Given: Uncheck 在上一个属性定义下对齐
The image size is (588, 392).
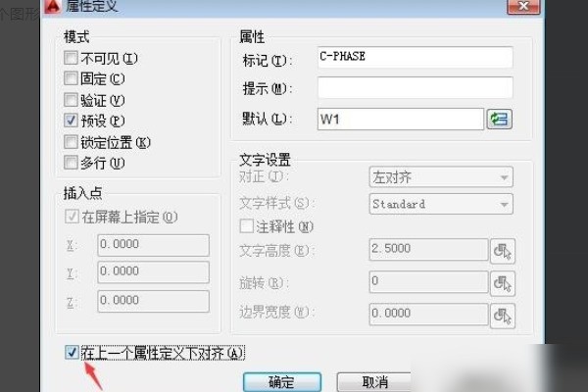Looking at the screenshot, I should pyautogui.click(x=72, y=353).
